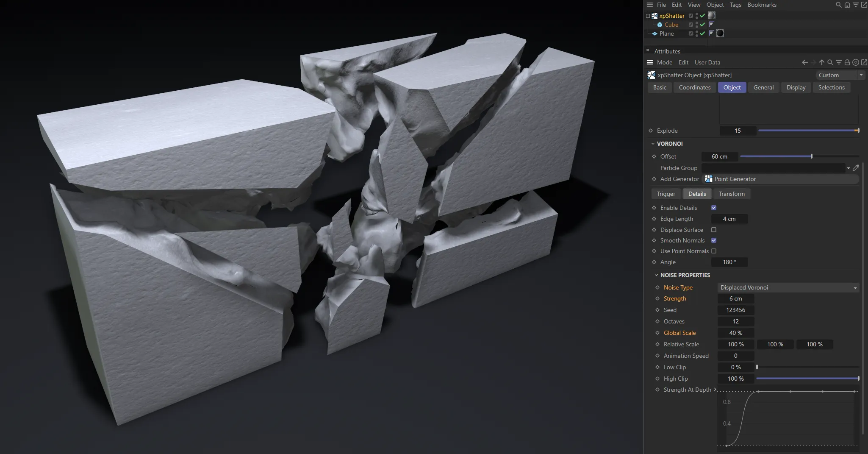Open the Object Manager search icon

pos(837,5)
